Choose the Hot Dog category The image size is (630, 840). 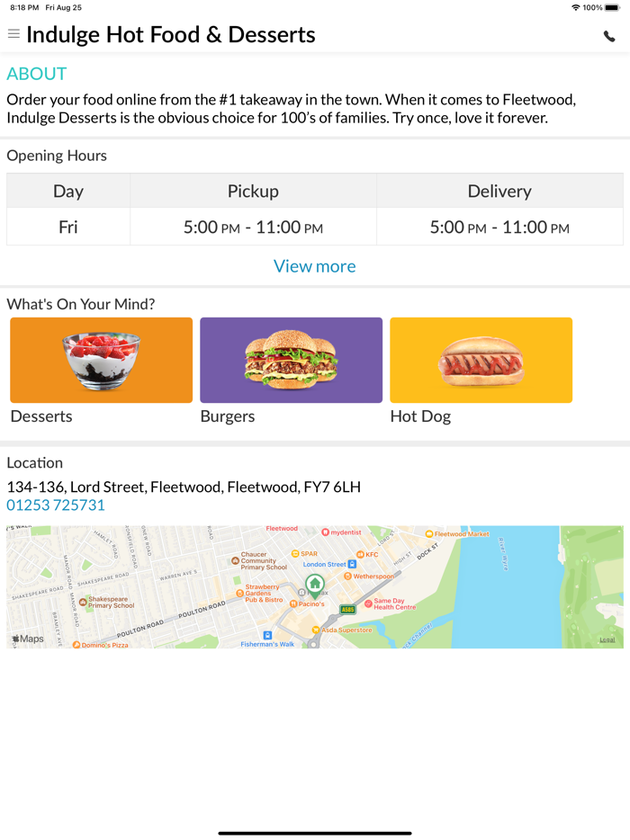pyautogui.click(x=481, y=360)
